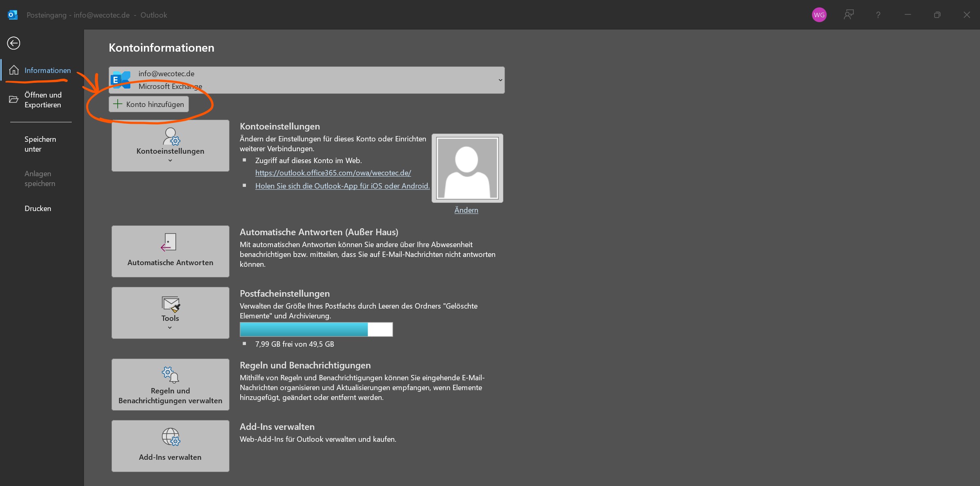Click the 7,99 GB frei von 49,5 GB text
Viewport: 980px width, 486px height.
pos(295,344)
